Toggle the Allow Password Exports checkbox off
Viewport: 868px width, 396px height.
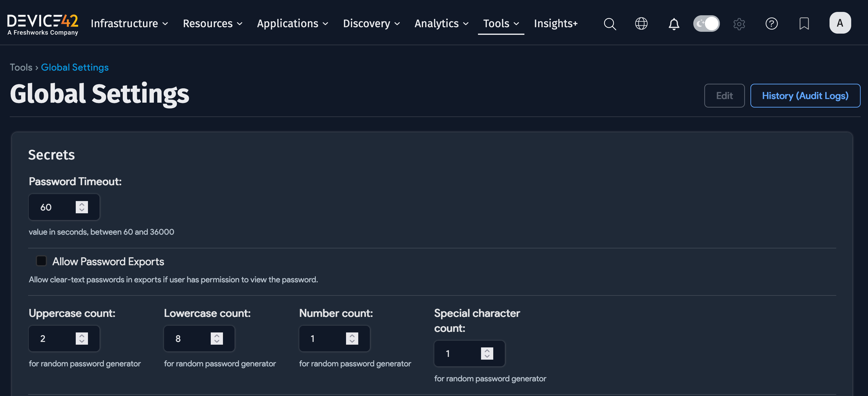click(41, 261)
